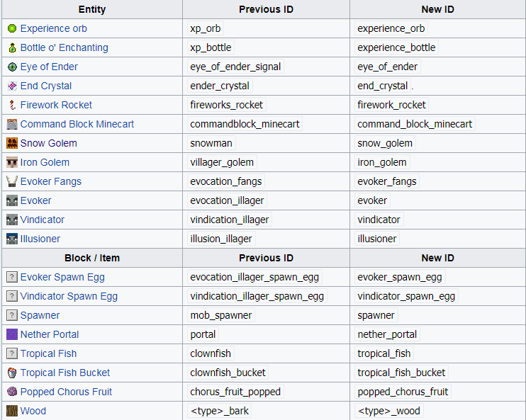Click the Evoker Fangs icon
The image size is (526, 420).
pos(12,181)
